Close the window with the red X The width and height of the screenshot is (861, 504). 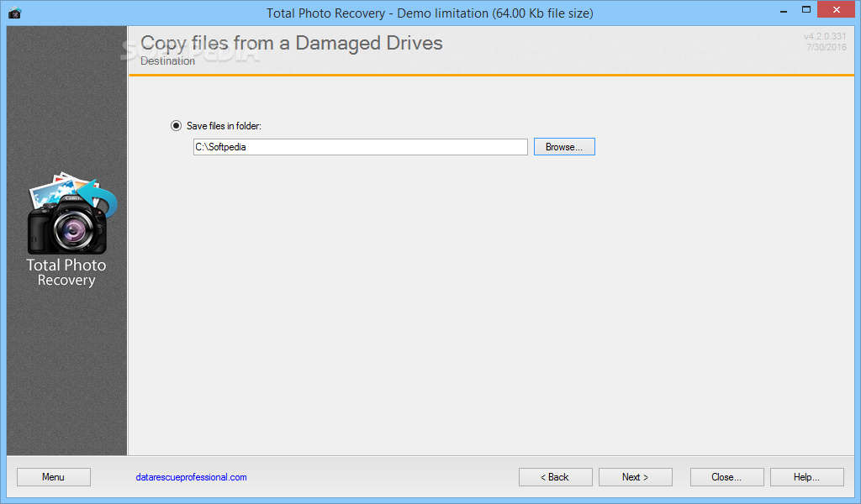(x=836, y=9)
